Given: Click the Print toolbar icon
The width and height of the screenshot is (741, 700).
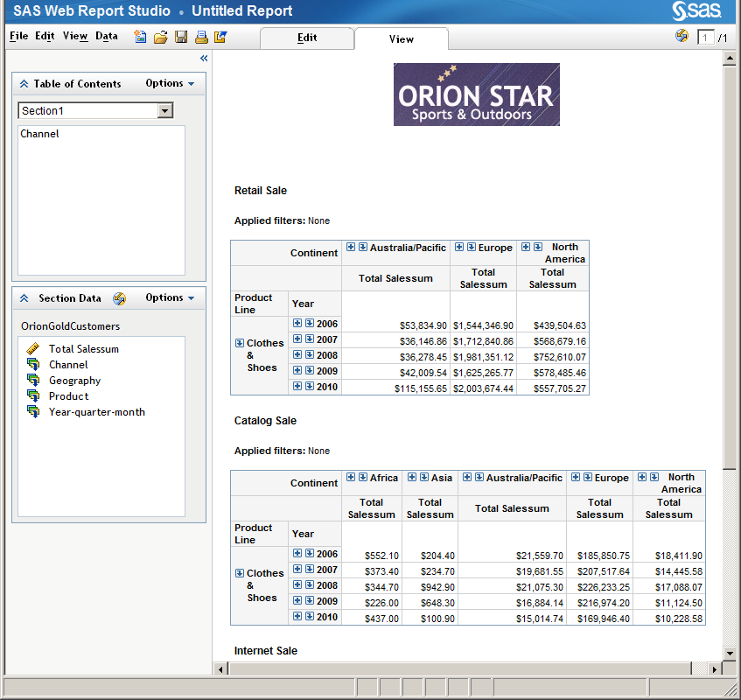Looking at the screenshot, I should pos(201,37).
